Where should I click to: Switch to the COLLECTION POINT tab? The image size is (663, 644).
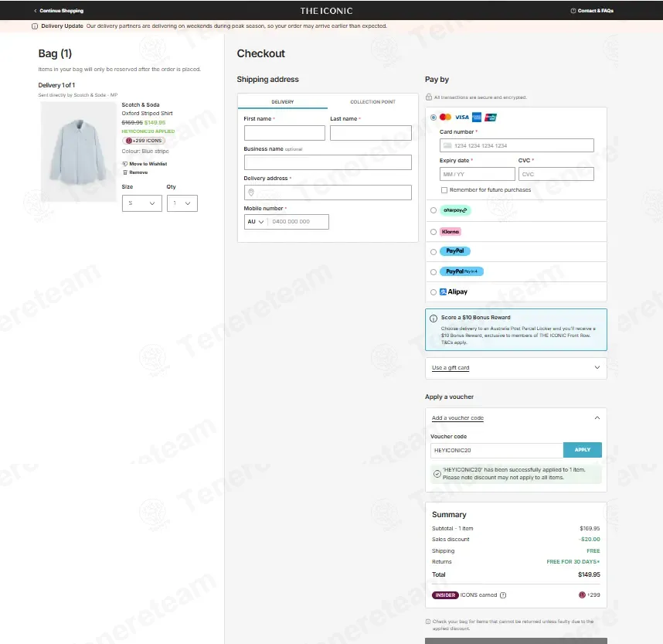tap(372, 102)
